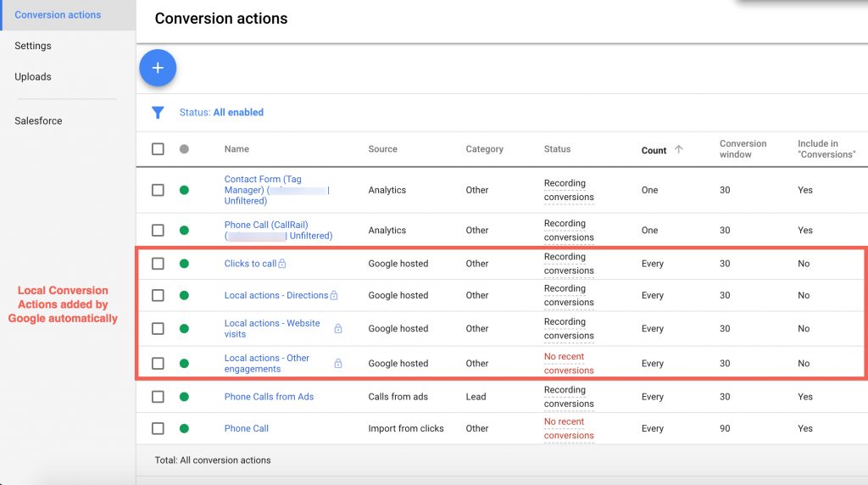Image resolution: width=868 pixels, height=485 pixels.
Task: Click green status dot of Phone Calls from Ads
Action: click(184, 397)
